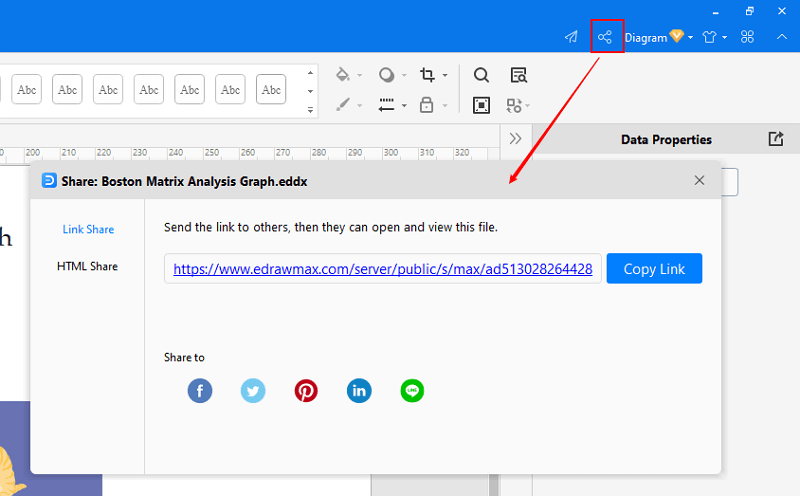Pick the fourth Abc style preset
This screenshot has height=496, width=800.
click(149, 89)
